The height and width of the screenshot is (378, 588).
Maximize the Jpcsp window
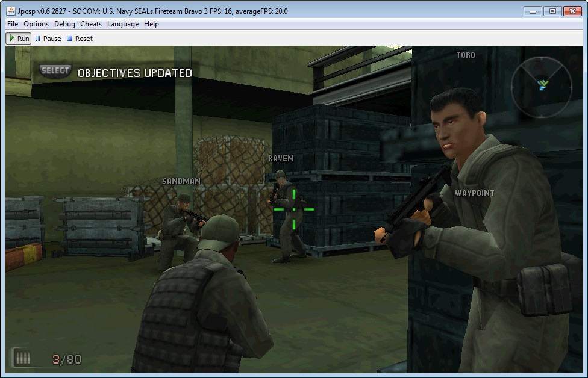552,11
